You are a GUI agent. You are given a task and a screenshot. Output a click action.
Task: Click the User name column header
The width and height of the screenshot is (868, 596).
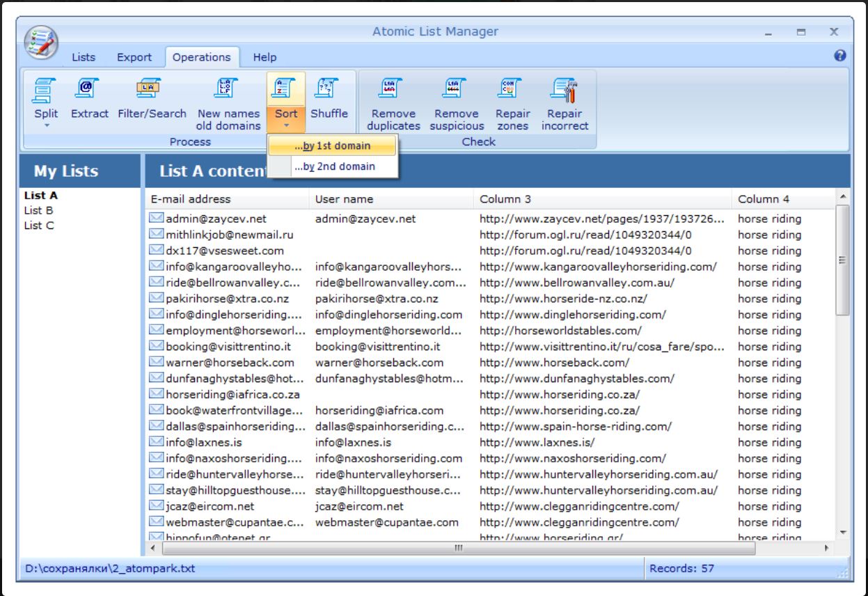coord(391,199)
